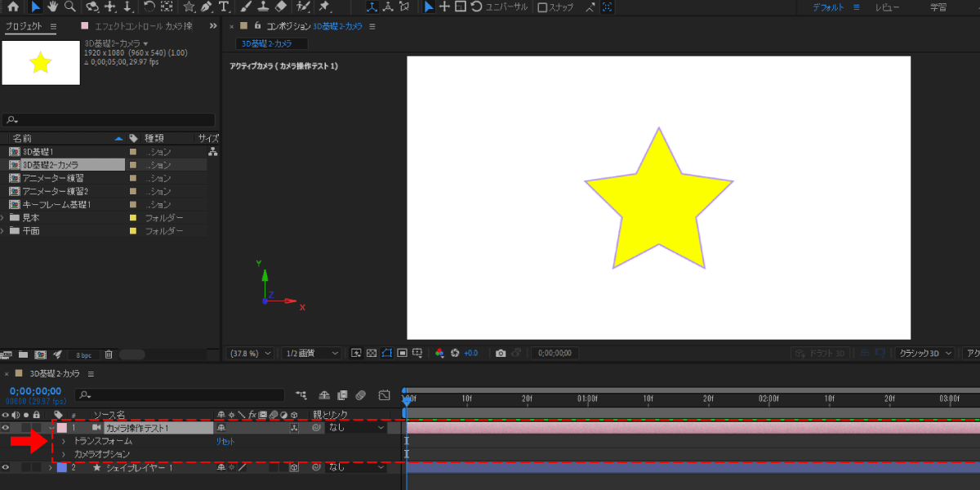Screen dimensions: 980x490
Task: Open parent dropdown for カメラ操作テスト1
Action: [x=355, y=427]
